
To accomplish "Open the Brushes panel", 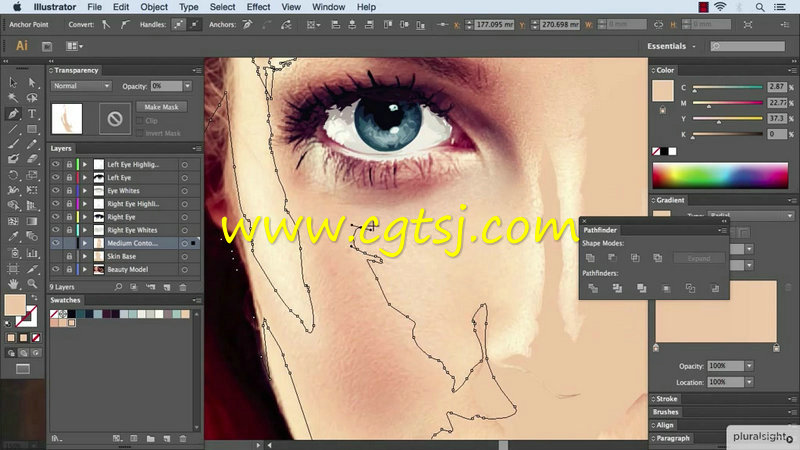I will click(666, 412).
